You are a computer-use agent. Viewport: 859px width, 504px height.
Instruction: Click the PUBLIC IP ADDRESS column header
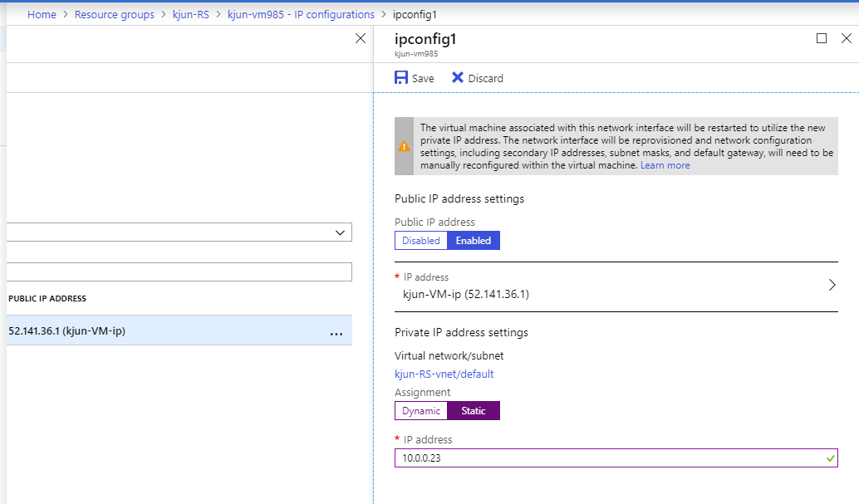47,299
